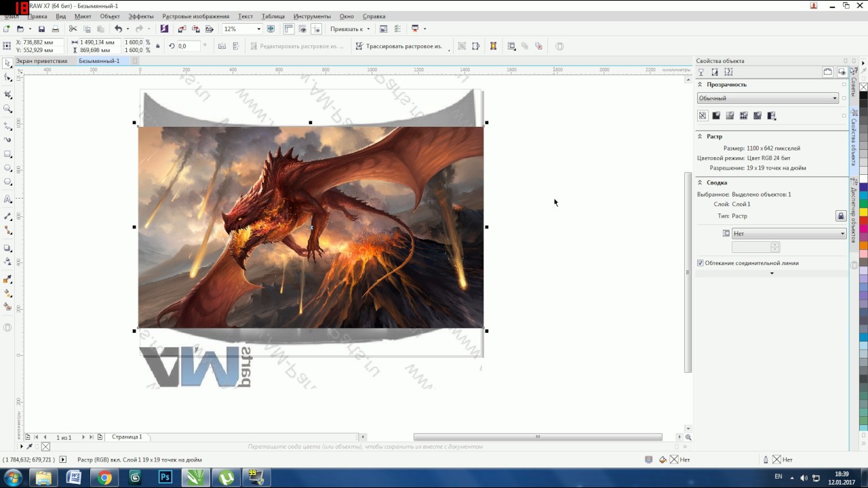868x488 pixels.
Task: Select No transparency icon
Action: (703, 116)
